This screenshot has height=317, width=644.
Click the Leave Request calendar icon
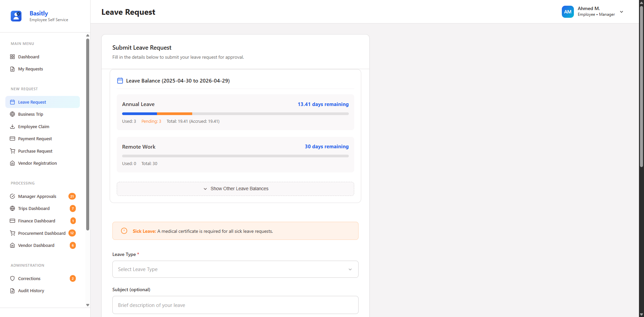coord(12,102)
